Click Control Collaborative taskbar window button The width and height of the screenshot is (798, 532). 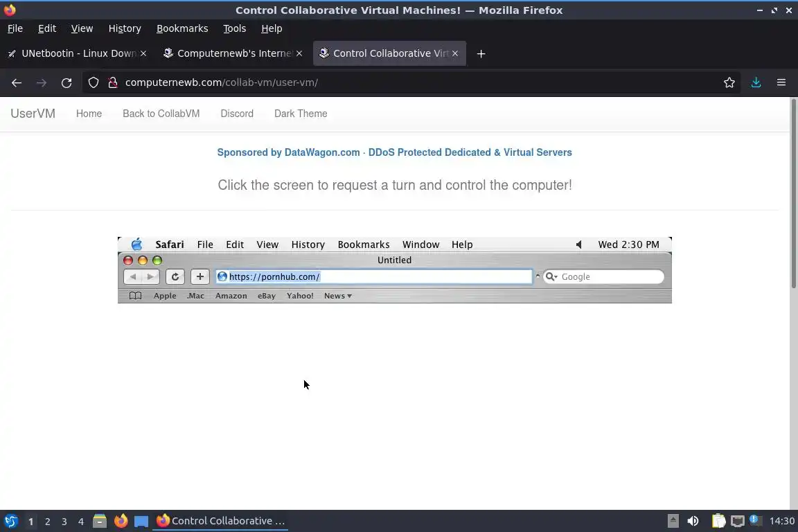click(220, 521)
